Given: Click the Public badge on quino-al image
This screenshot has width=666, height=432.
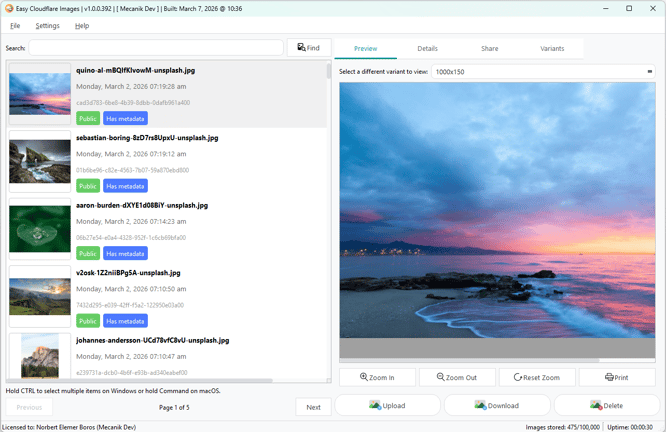Looking at the screenshot, I should point(88,119).
